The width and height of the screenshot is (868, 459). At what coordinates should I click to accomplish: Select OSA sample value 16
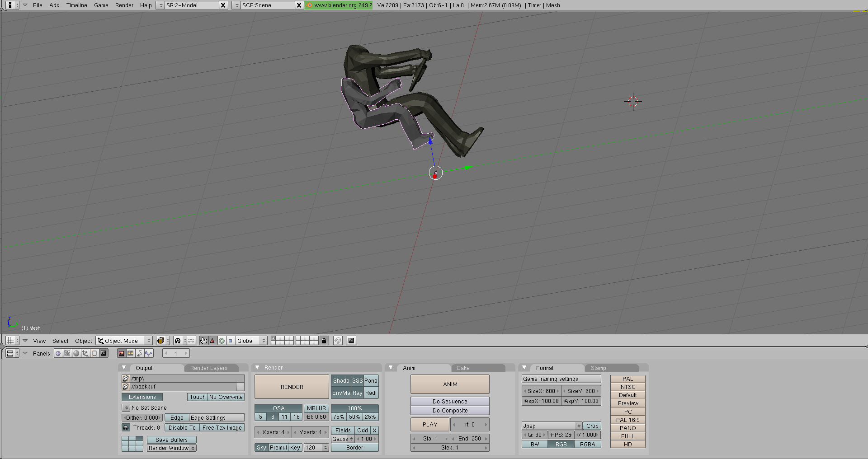point(296,417)
